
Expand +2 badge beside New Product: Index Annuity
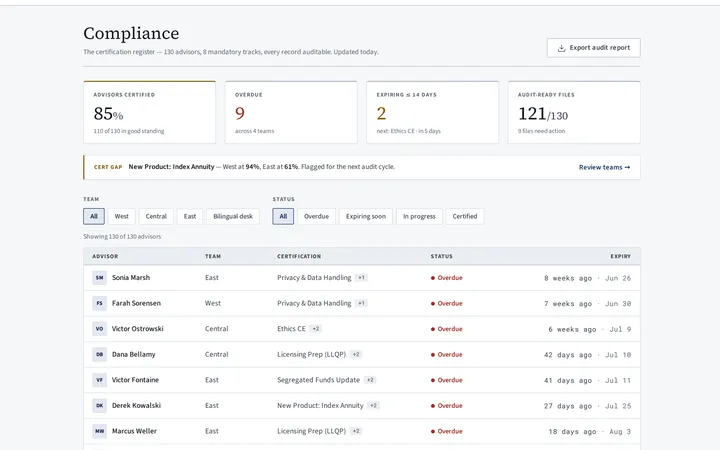tap(373, 405)
